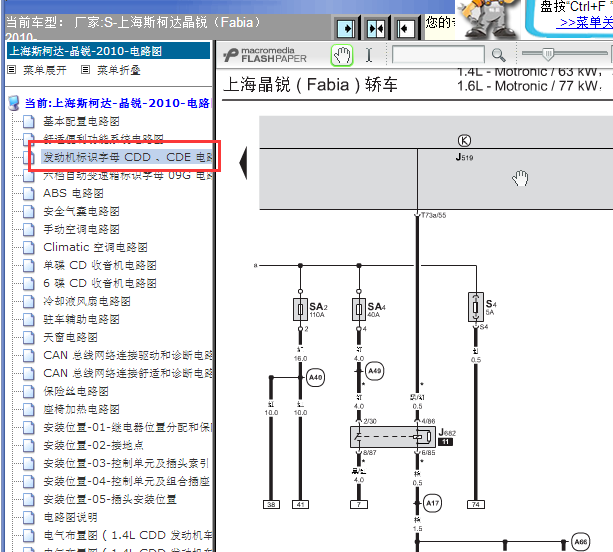Open 安全气囊电路图
The height and width of the screenshot is (552, 613).
pyautogui.click(x=81, y=211)
